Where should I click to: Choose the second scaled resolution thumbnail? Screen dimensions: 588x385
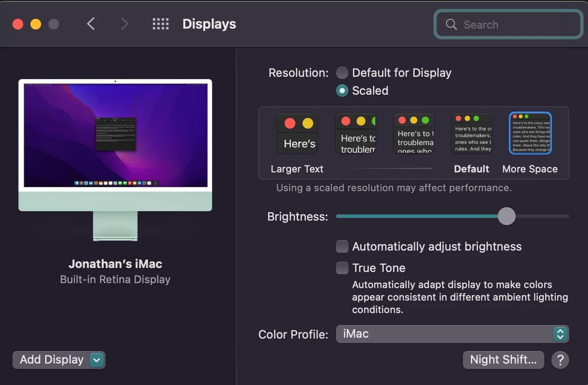pyautogui.click(x=356, y=134)
